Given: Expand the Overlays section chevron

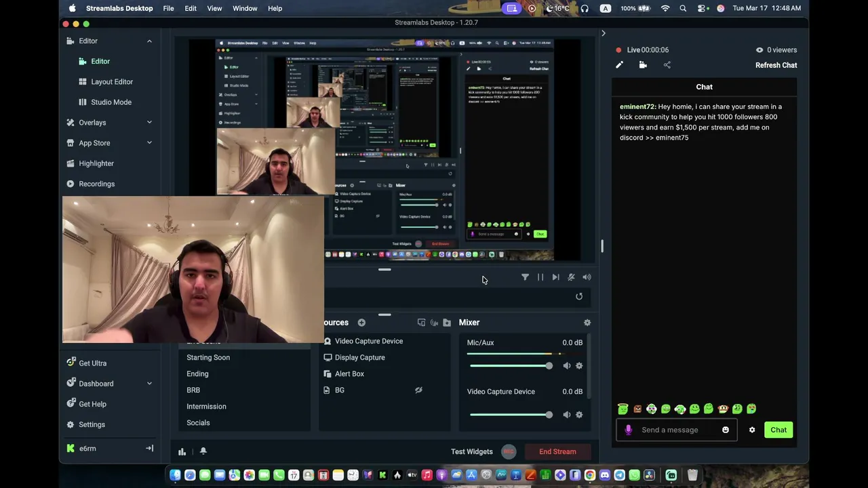Looking at the screenshot, I should tap(149, 123).
